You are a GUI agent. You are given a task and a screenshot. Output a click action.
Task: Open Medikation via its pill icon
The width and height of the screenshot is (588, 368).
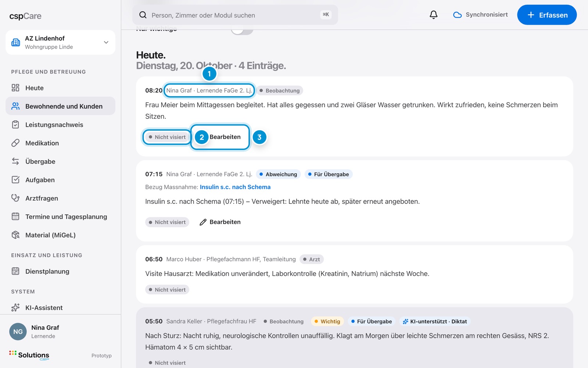[x=15, y=143]
